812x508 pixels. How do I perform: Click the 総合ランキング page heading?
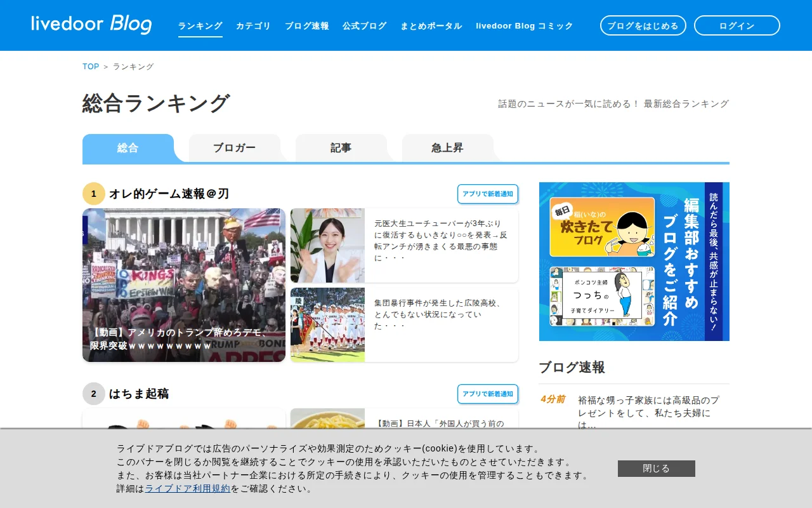(156, 104)
